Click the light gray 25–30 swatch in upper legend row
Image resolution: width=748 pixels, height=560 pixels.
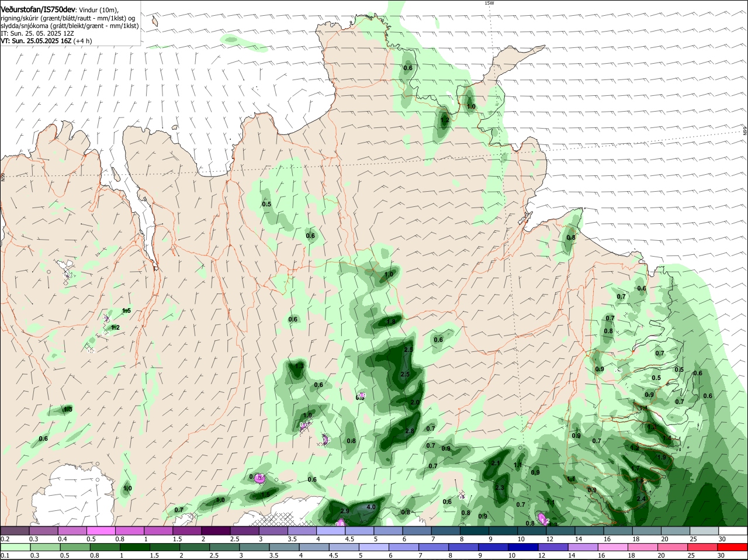click(x=704, y=531)
